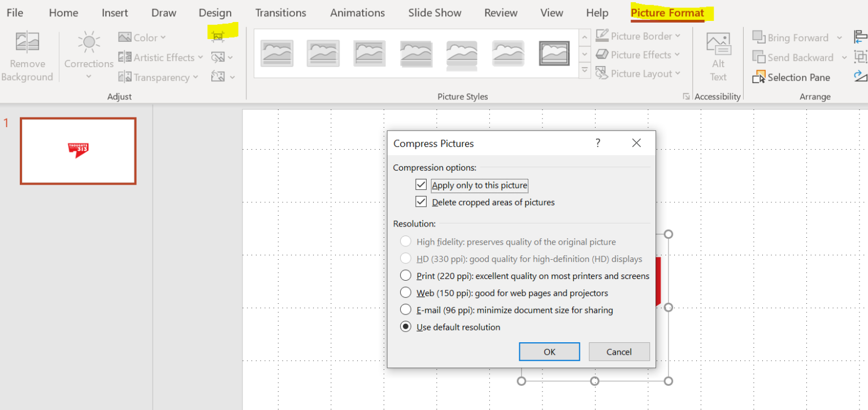Click the Compress Pictures icon
This screenshot has width=868, height=410.
pyautogui.click(x=218, y=36)
